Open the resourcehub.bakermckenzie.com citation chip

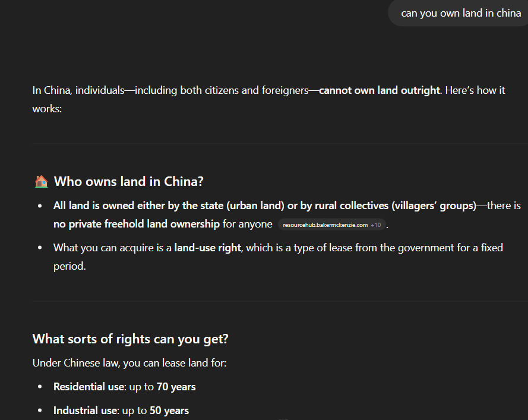pyautogui.click(x=331, y=225)
